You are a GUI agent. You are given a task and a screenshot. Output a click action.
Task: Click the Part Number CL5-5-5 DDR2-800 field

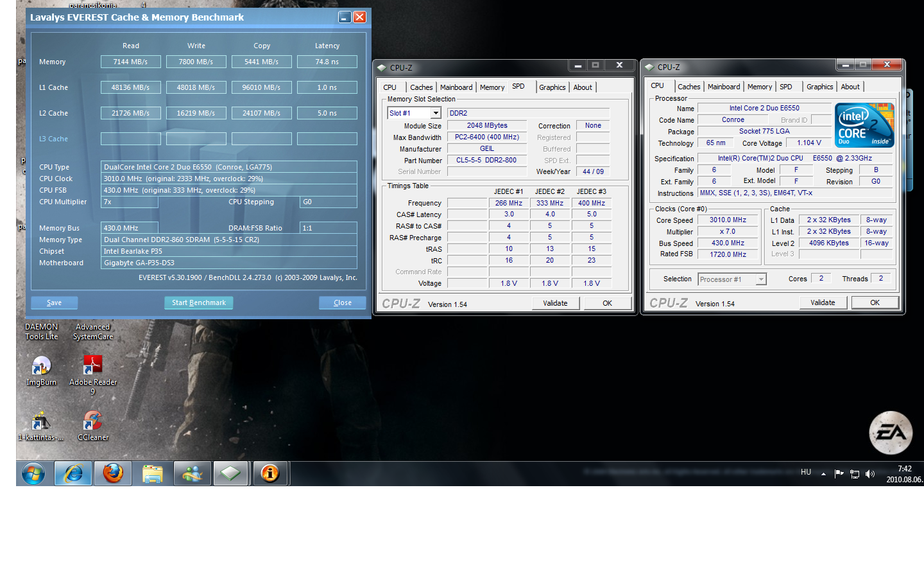487,160
